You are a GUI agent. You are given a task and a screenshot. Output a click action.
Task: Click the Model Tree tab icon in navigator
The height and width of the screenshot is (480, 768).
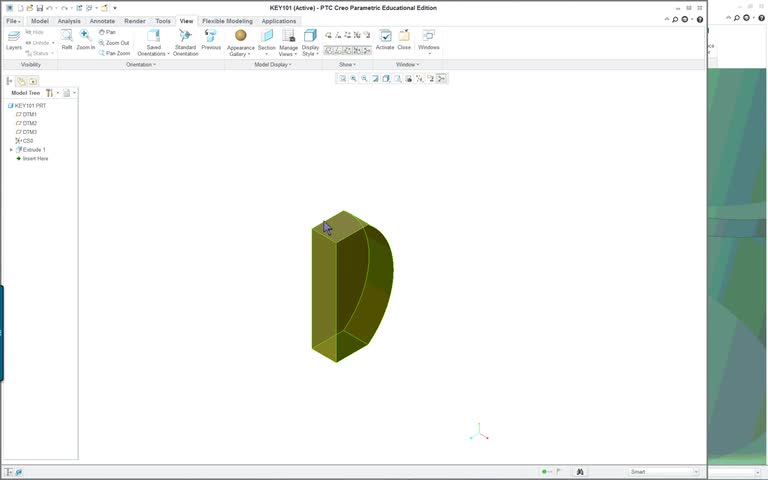point(9,81)
